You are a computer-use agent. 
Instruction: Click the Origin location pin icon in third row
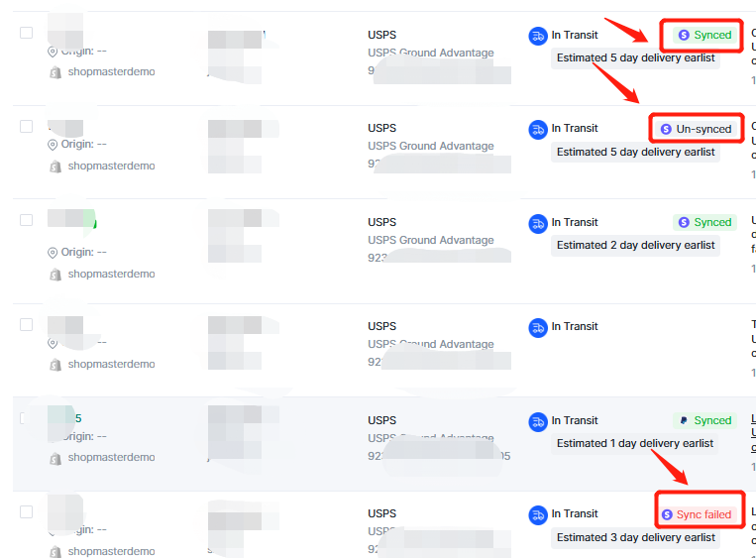coord(53,253)
